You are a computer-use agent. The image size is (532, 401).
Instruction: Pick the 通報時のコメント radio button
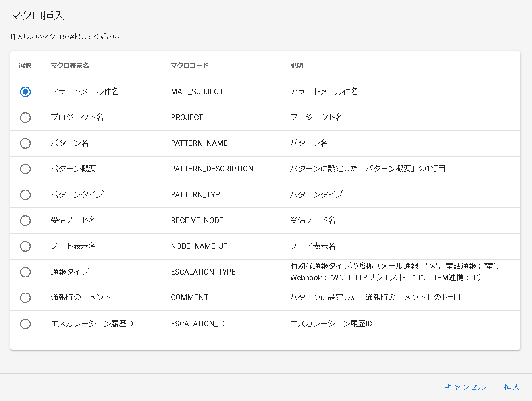25,298
